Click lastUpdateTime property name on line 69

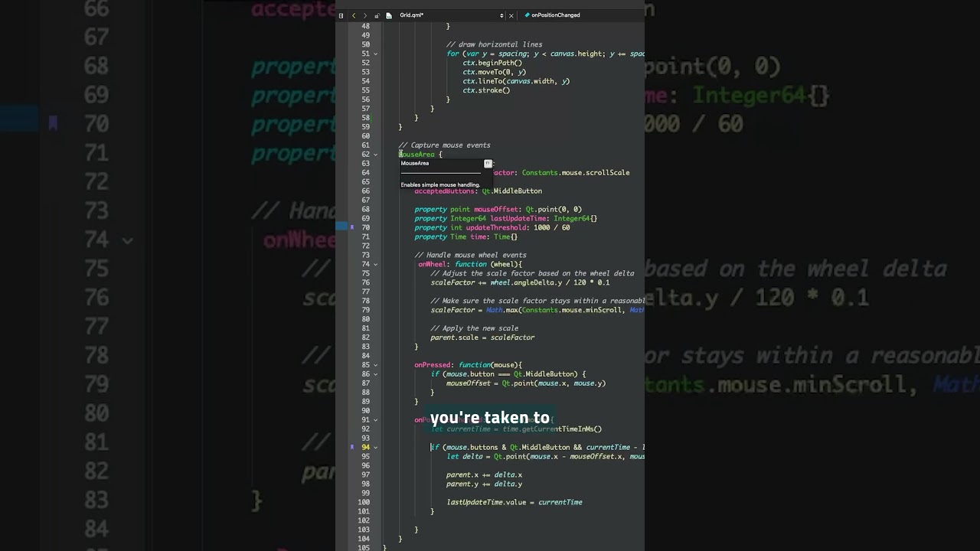[x=520, y=218]
